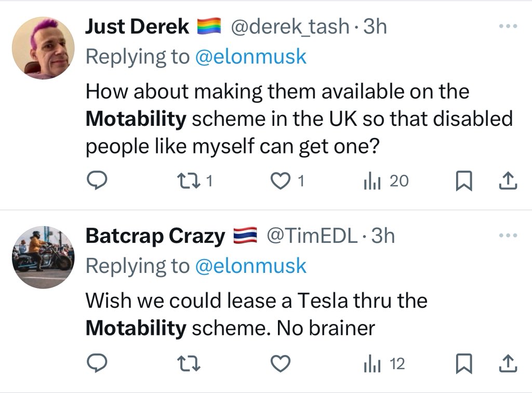Reply to Just Derek's tweet
532x393 pixels.
pos(96,180)
